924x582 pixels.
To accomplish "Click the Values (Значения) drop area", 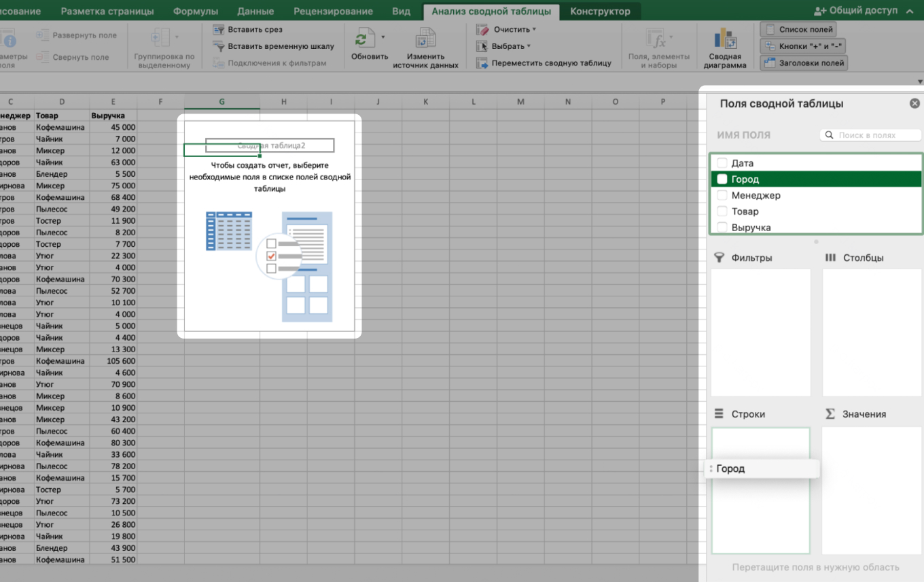I will tap(872, 490).
